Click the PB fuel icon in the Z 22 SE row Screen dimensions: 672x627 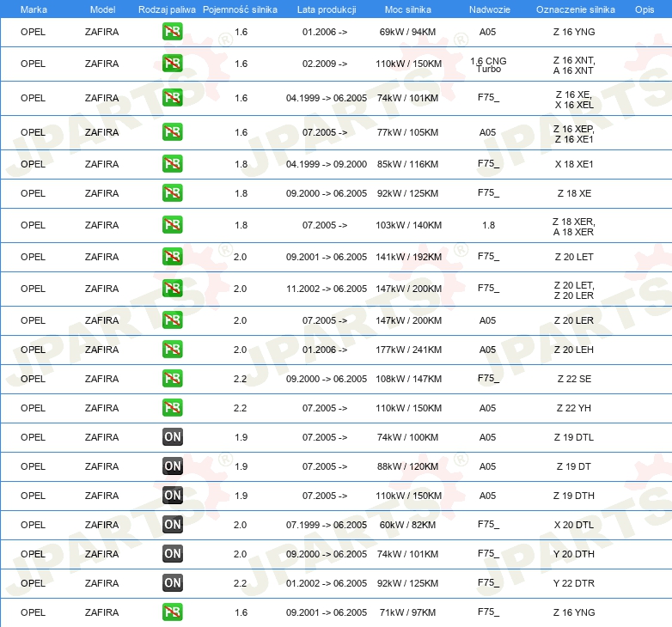tap(173, 379)
